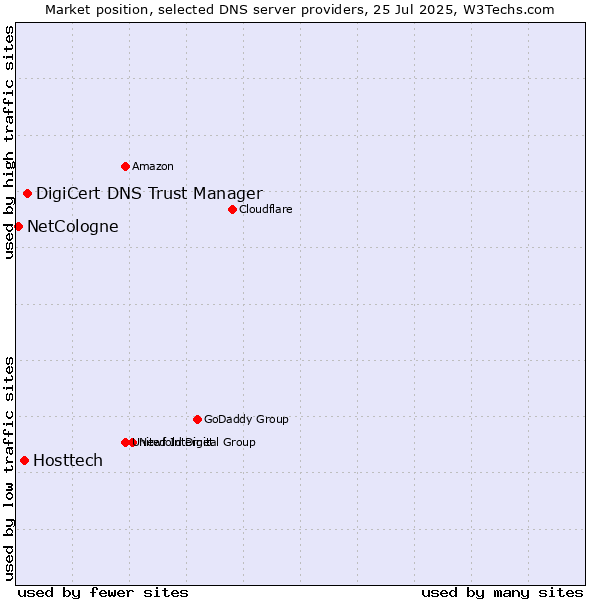The image size is (600, 600).
Task: Click the GoDaddy Group data point
Action: 197,419
